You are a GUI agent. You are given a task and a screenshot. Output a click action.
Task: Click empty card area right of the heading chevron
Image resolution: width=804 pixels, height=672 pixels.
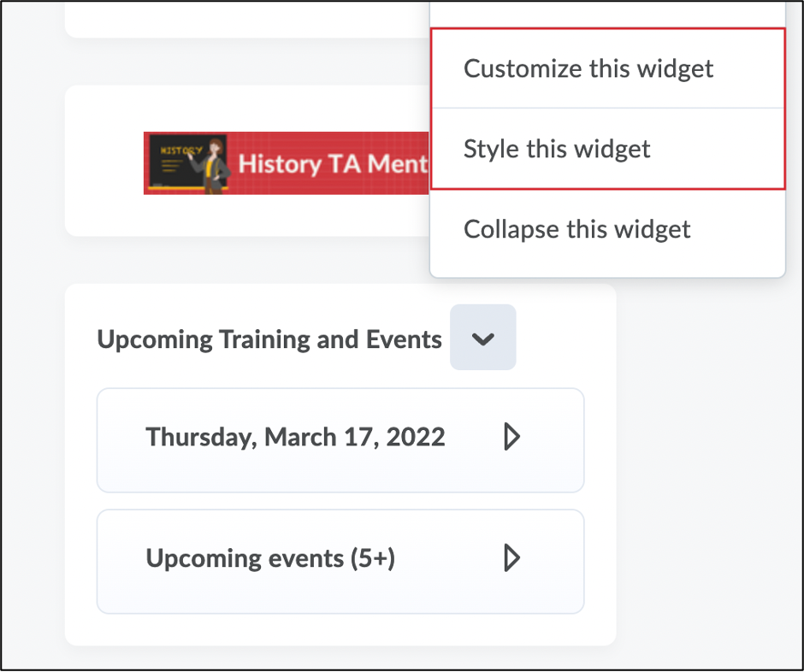coord(565,339)
